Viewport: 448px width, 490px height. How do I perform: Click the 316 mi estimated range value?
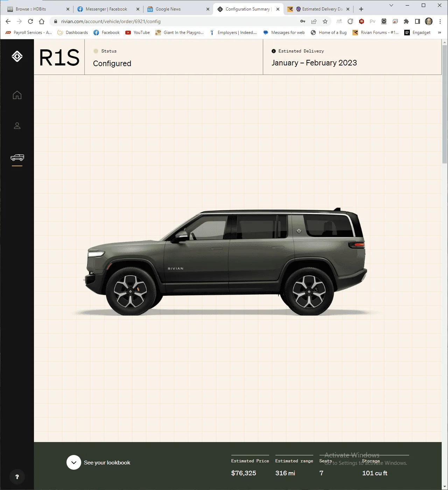tap(285, 473)
